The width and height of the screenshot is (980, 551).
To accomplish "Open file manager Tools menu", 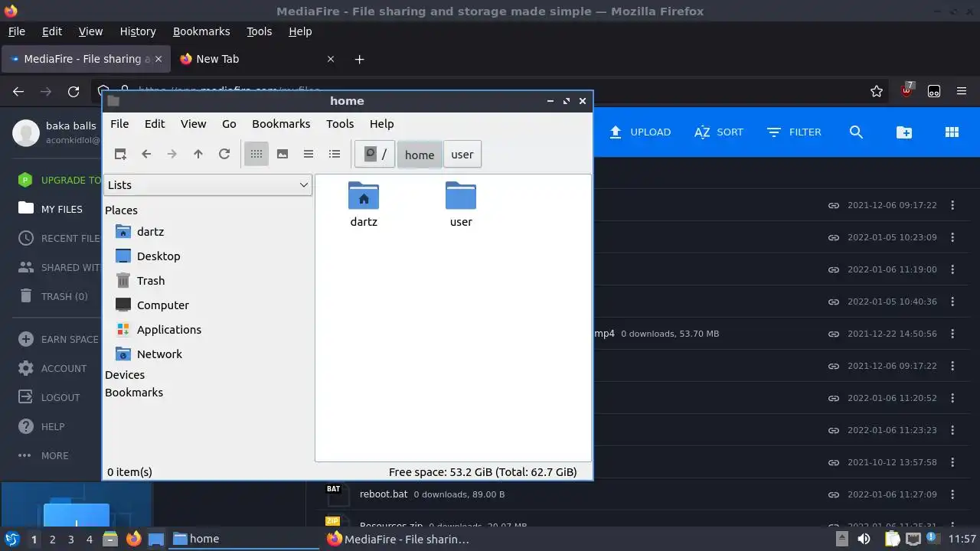I will (x=340, y=123).
